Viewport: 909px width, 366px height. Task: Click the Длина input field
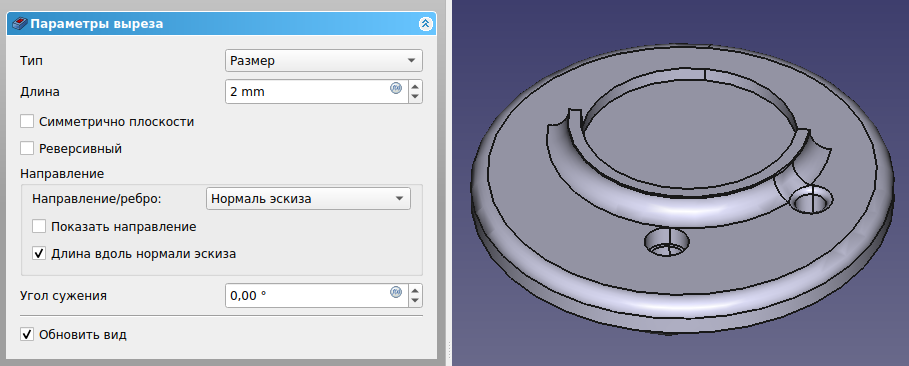click(317, 92)
